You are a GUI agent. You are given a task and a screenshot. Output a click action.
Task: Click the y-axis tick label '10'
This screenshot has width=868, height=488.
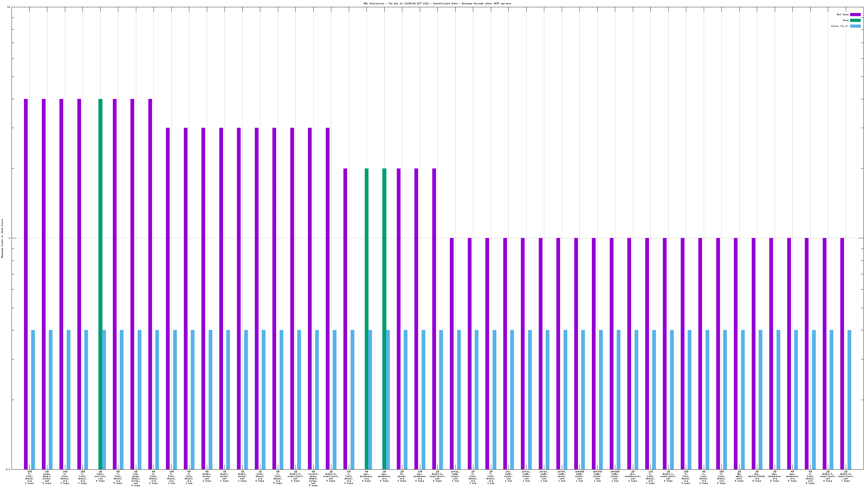point(8,7)
